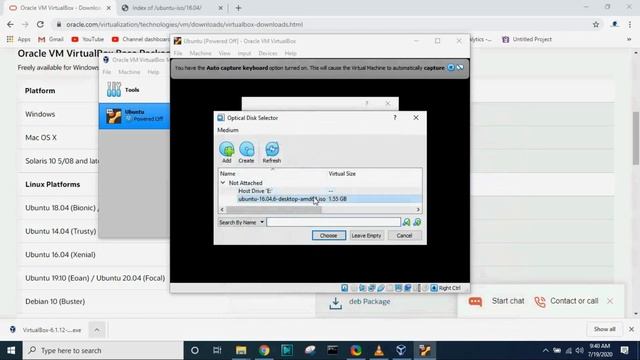Viewport: 640px width, 360px height.
Task: Open Help menu in Ubuntu VM window
Action: pos(290,53)
